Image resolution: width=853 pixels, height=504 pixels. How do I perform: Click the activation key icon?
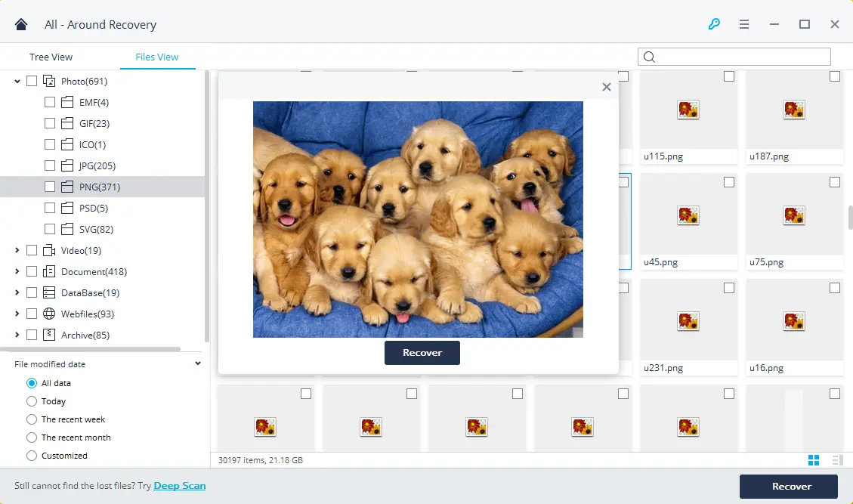(715, 23)
